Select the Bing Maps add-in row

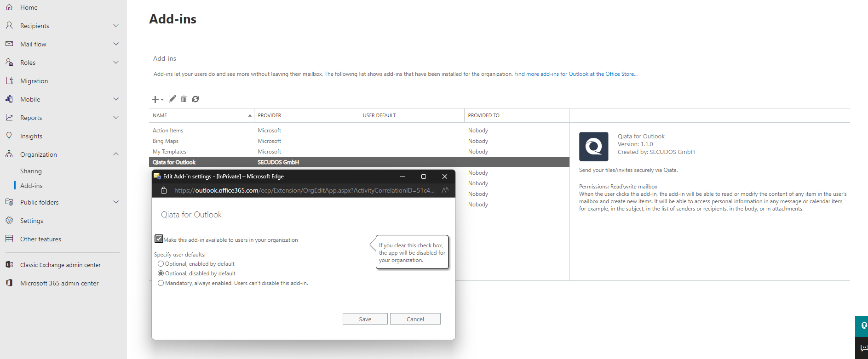point(359,141)
